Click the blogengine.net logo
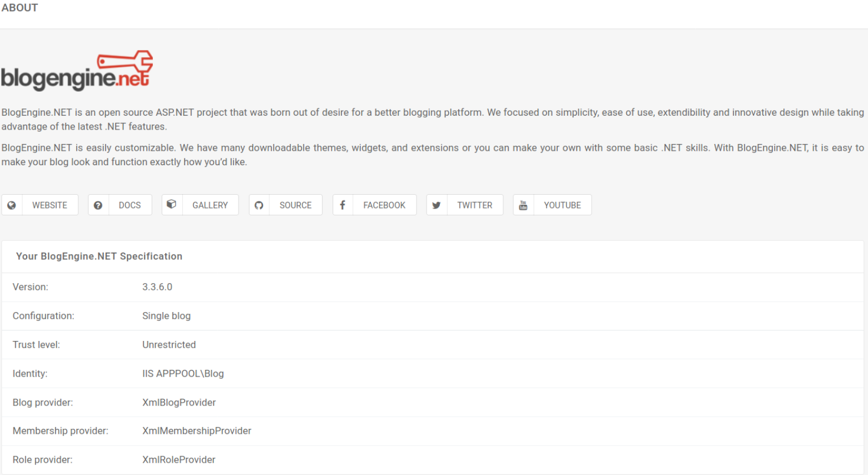Image resolution: width=868 pixels, height=475 pixels. tap(77, 71)
